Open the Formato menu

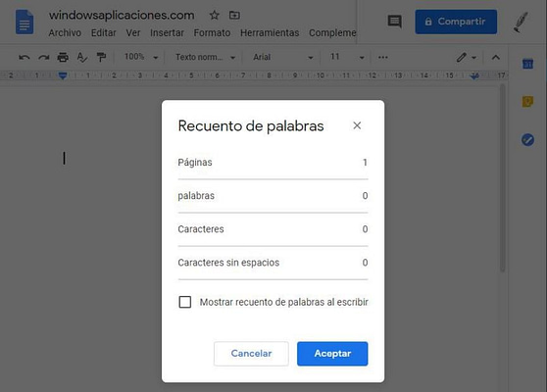(212, 32)
